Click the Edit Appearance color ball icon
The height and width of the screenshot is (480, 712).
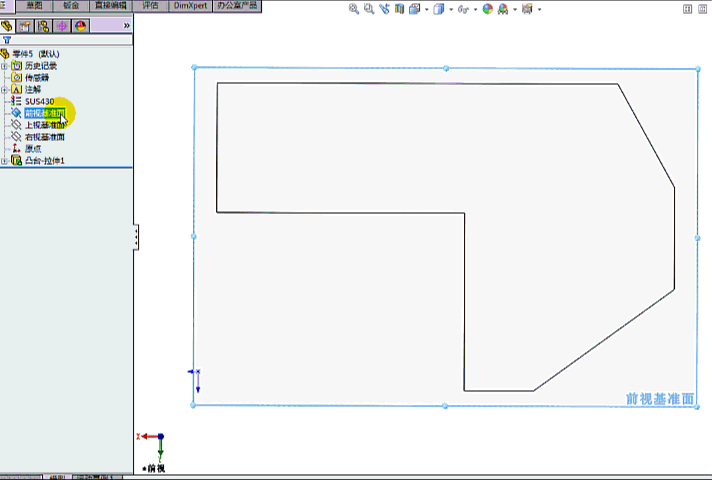point(488,9)
